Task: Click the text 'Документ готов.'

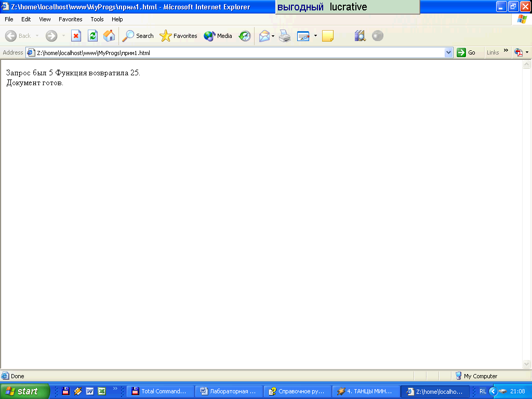Action: [x=35, y=83]
